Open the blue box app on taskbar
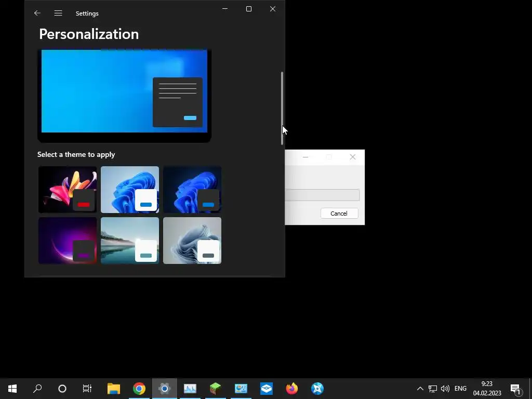The width and height of the screenshot is (532, 399). coord(267,389)
